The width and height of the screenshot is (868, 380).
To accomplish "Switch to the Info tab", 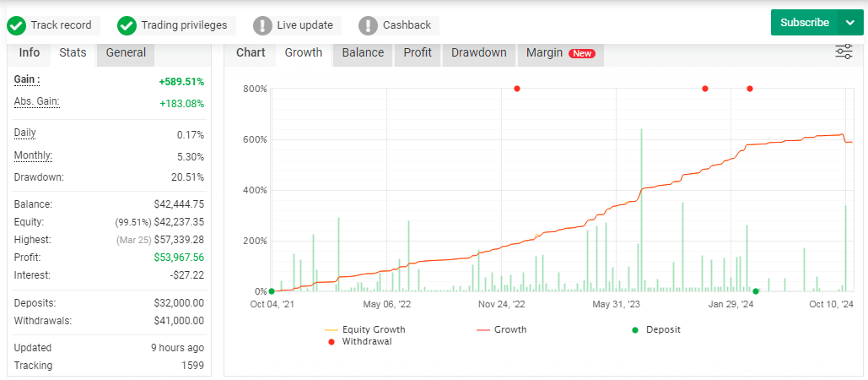I will point(30,52).
